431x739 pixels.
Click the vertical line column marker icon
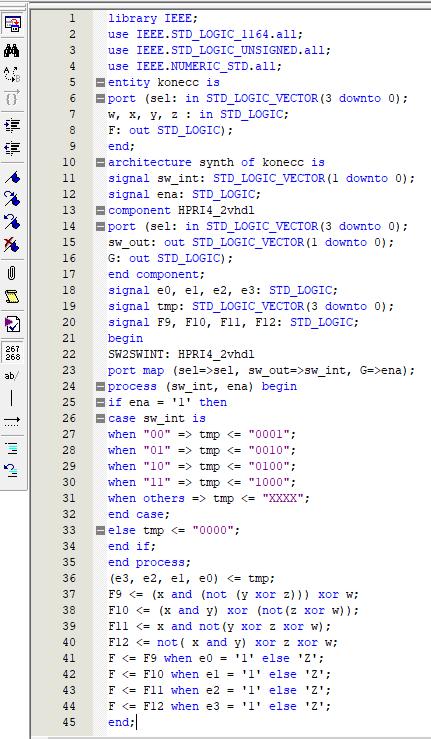(x=12, y=397)
